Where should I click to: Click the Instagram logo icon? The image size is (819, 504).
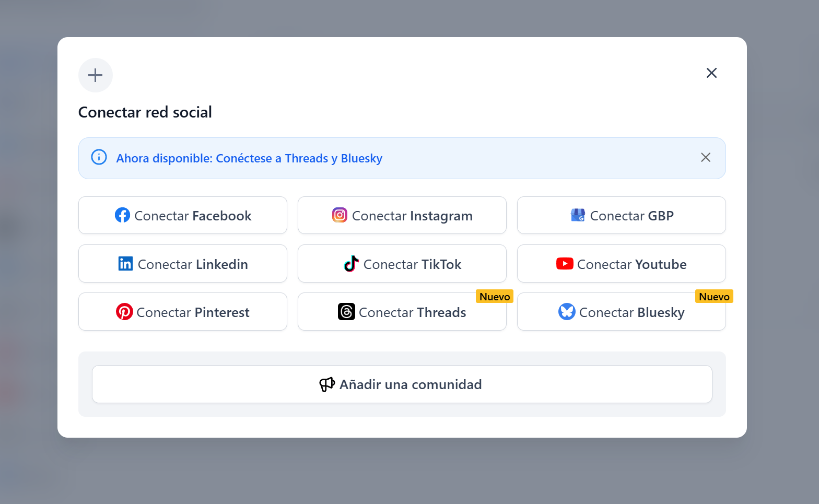(x=340, y=215)
